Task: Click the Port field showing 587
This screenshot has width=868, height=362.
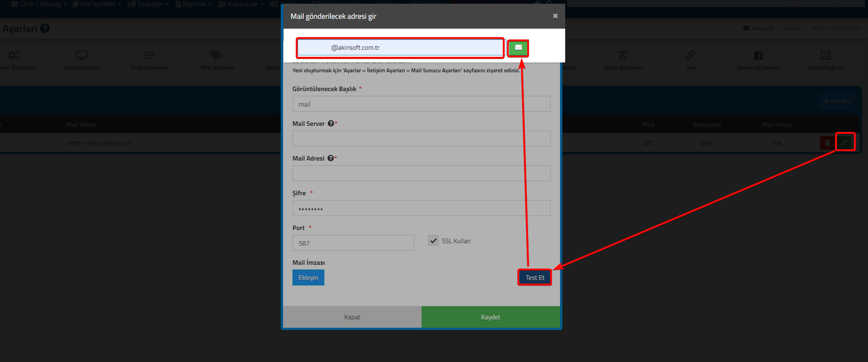Action: click(x=353, y=243)
